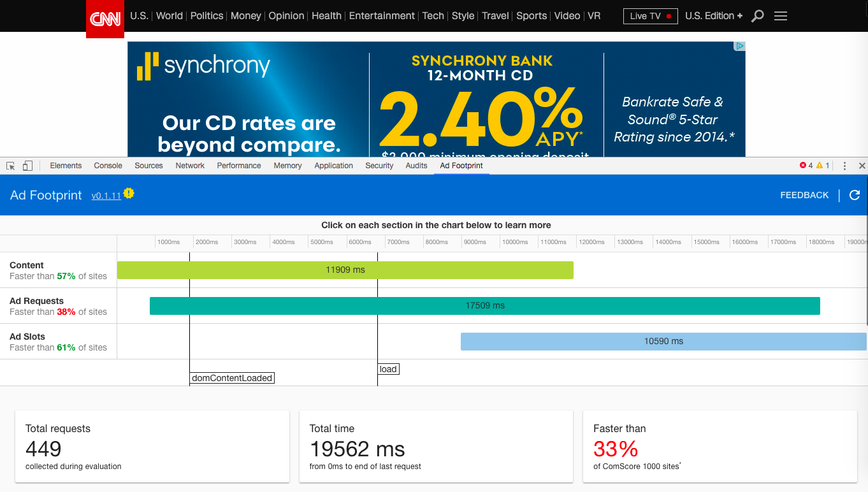Click the load marker label
Screen dimensions: 868x492
[x=388, y=369]
